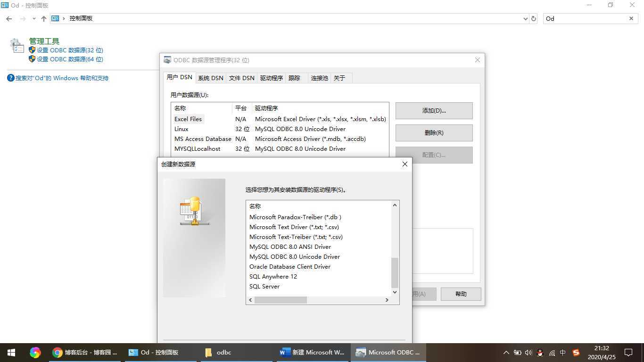Screen dimensions: 644x362
Task: Open recent locations dropdown arrow
Action: pyautogui.click(x=34, y=18)
